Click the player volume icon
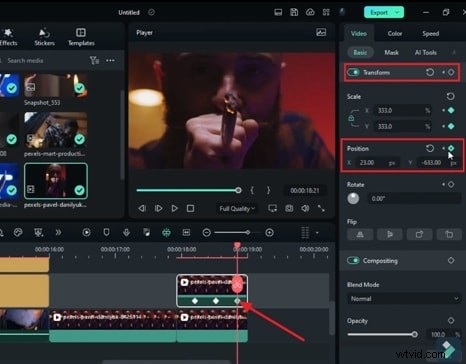This screenshot has width=466, height=364. click(305, 208)
